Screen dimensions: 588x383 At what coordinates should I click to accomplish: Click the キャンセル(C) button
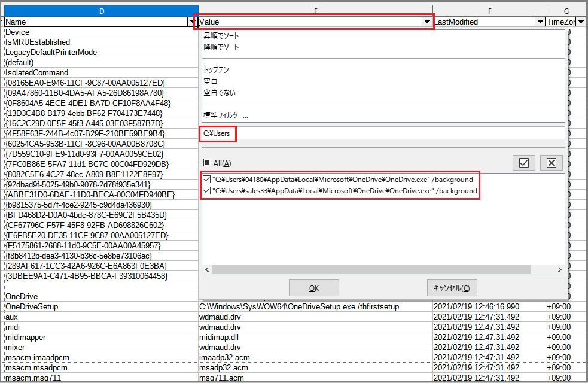452,288
